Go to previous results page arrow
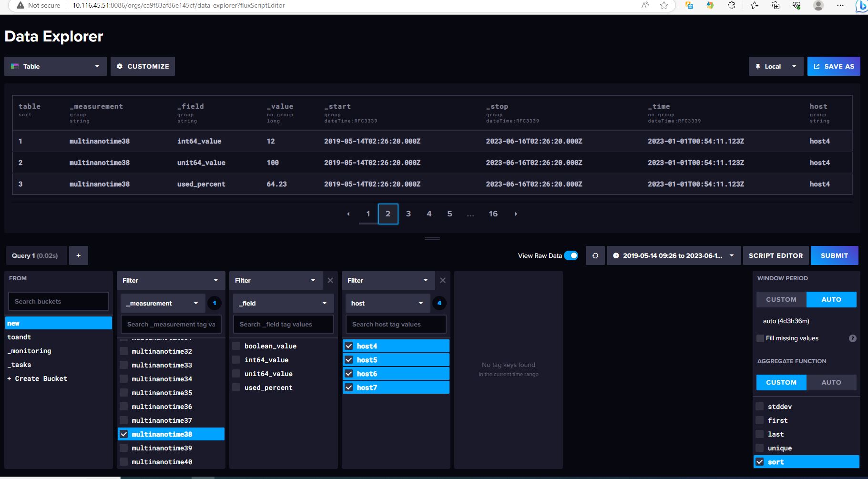This screenshot has height=479, width=868. coord(348,214)
